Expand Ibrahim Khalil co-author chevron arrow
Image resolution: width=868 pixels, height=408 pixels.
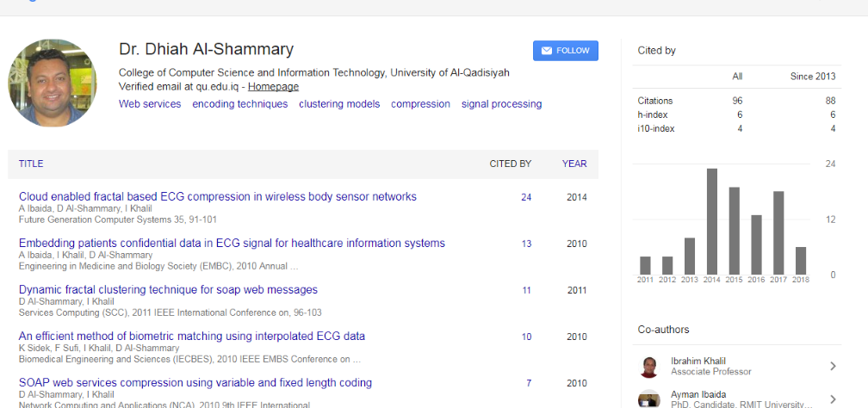[833, 367]
